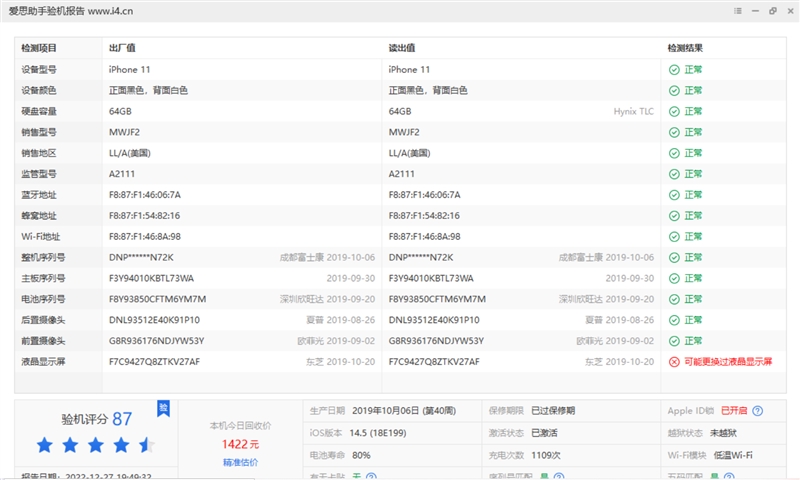
Task: Click the 检测结果 column header
Action: click(x=686, y=48)
